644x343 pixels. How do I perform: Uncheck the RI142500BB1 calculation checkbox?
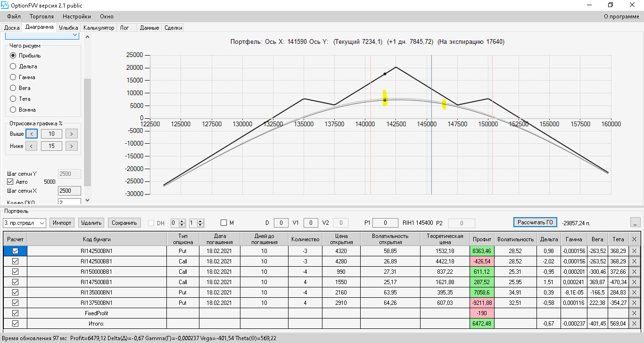[15, 261]
